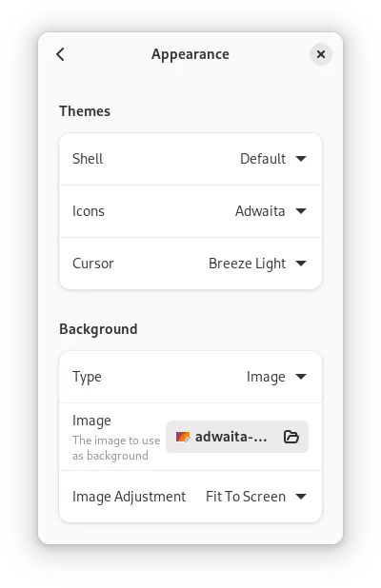Open the background Type dropdown arrow
Image resolution: width=381 pixels, height=588 pixels.
click(301, 377)
